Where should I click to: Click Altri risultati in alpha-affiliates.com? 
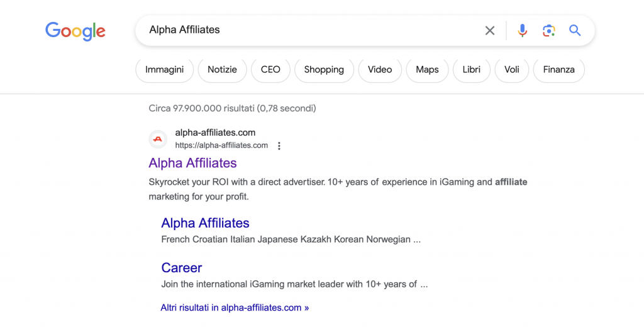coord(235,308)
